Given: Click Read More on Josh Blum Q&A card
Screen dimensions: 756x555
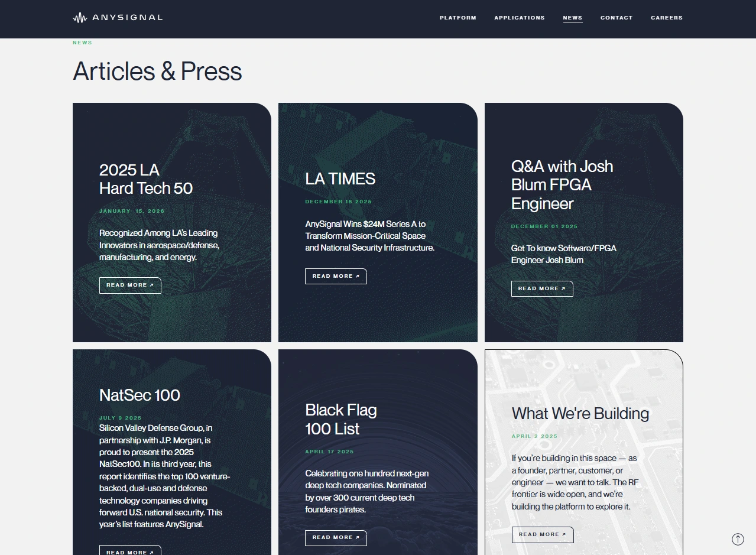Looking at the screenshot, I should [x=542, y=288].
